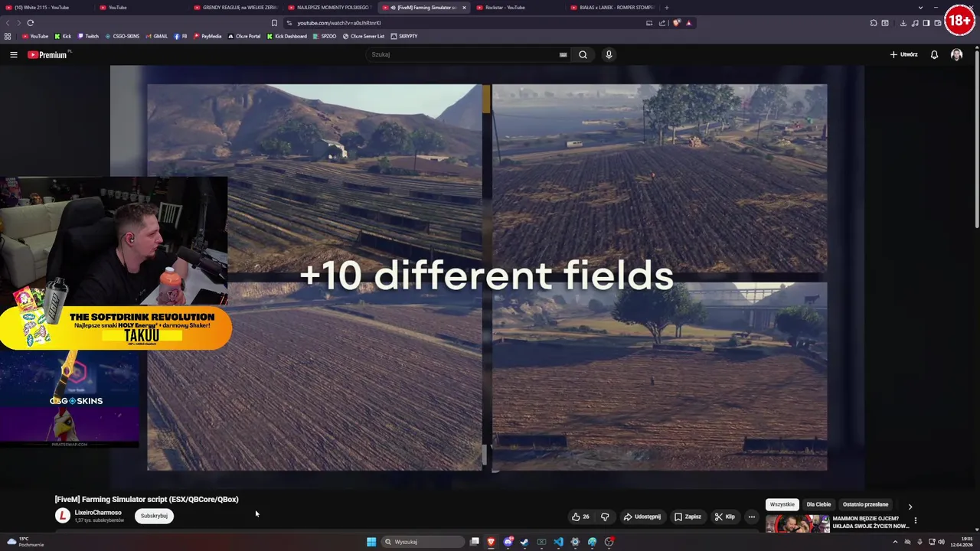This screenshot has width=980, height=551.
Task: Click the Utwórz create button
Action: point(903,54)
